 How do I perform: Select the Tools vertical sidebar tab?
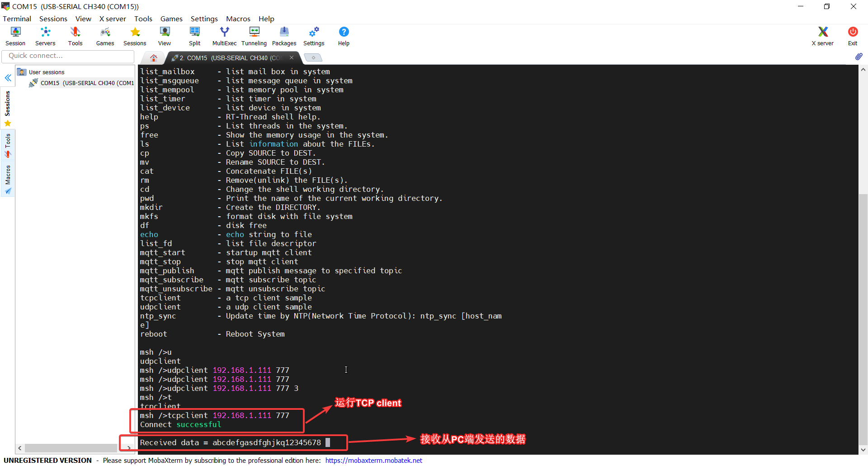tap(8, 145)
